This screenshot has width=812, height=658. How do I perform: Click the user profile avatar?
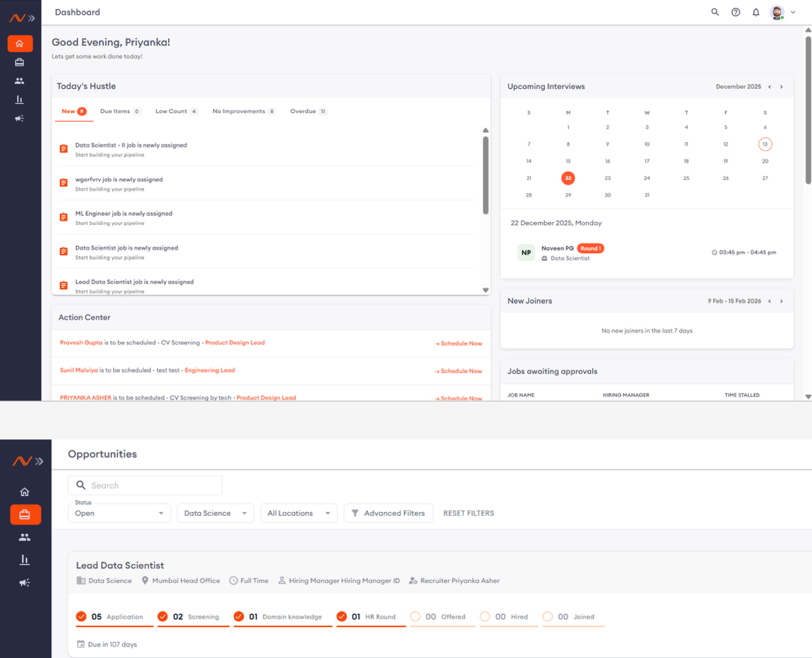777,12
